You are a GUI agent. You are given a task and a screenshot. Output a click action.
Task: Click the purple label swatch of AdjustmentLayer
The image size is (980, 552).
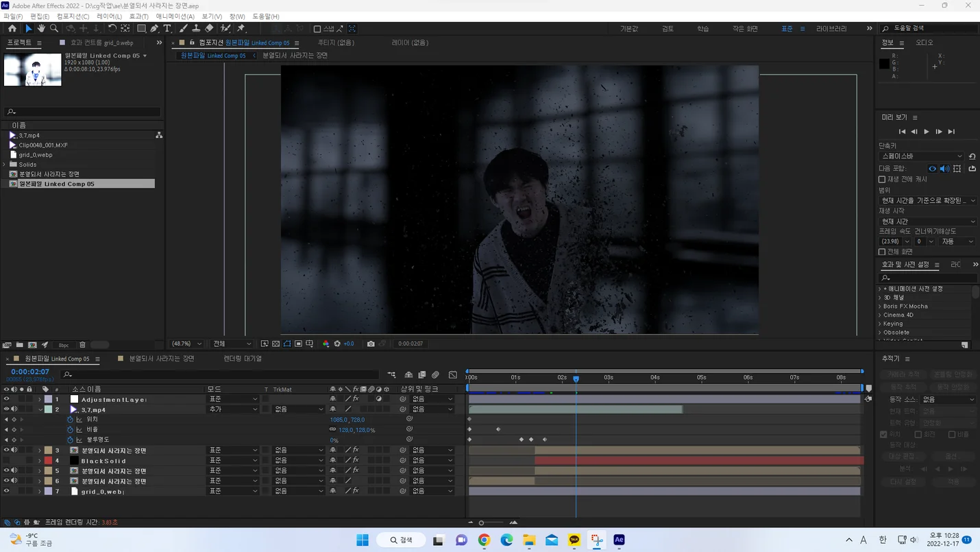tap(48, 399)
